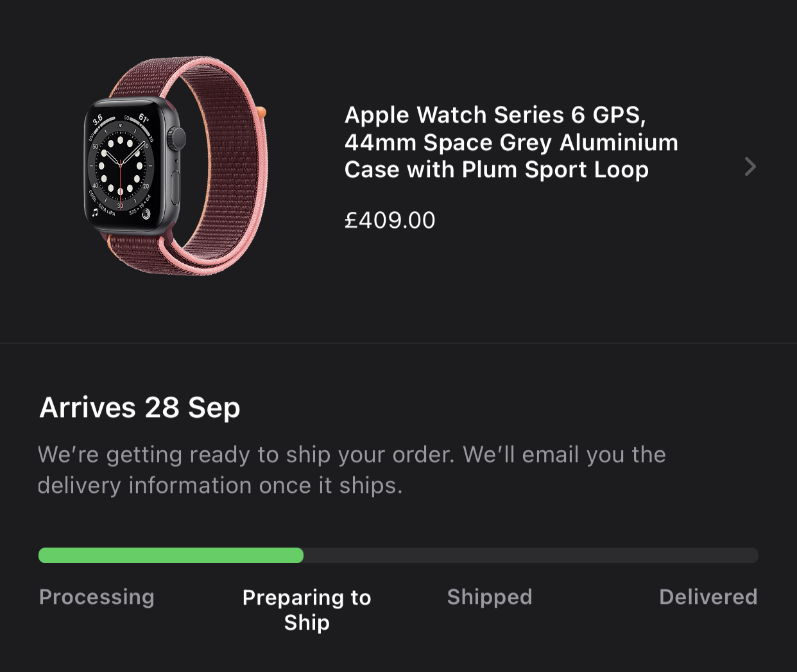
Task: Tap the temperature complication at watch top
Action: pos(143,118)
